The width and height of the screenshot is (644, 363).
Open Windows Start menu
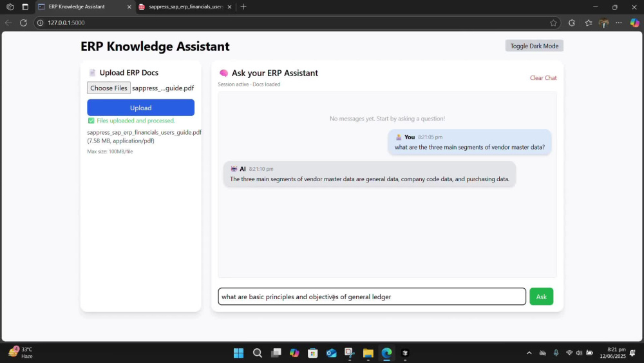pos(238,353)
